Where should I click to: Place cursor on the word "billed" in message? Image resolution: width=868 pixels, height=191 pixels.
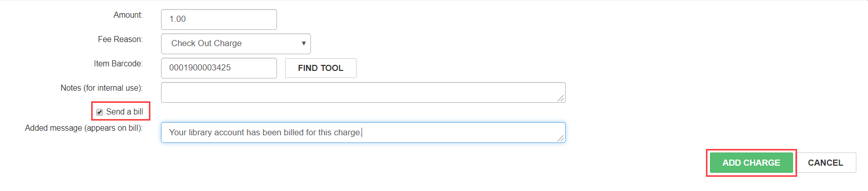(294, 132)
